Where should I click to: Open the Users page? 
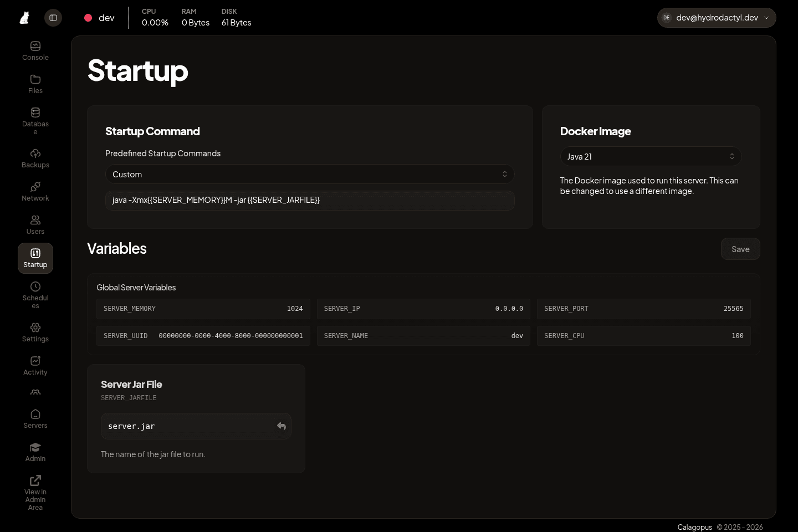pos(35,225)
